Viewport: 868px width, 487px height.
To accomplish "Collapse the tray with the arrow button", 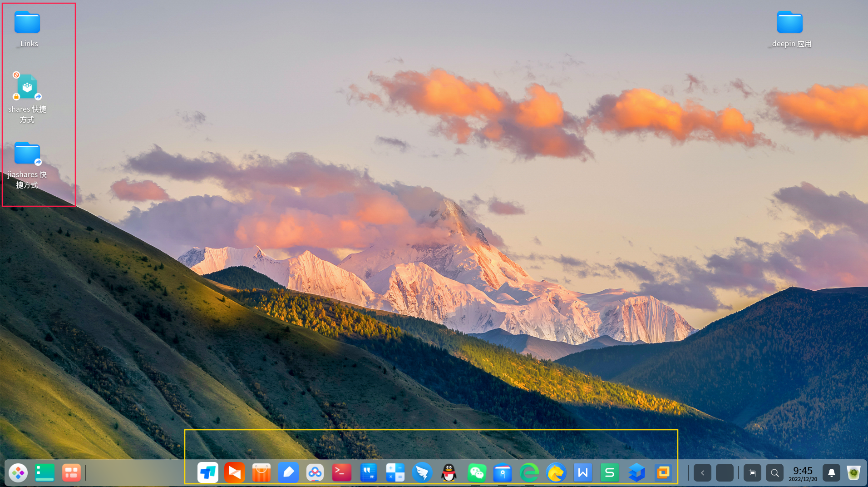I will tap(702, 473).
